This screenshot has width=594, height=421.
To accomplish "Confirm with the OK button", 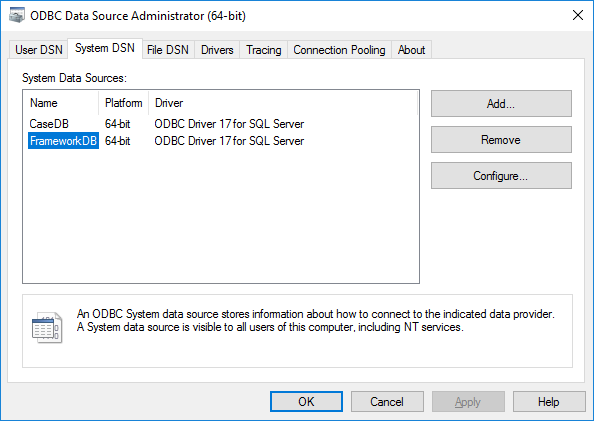I will click(306, 402).
